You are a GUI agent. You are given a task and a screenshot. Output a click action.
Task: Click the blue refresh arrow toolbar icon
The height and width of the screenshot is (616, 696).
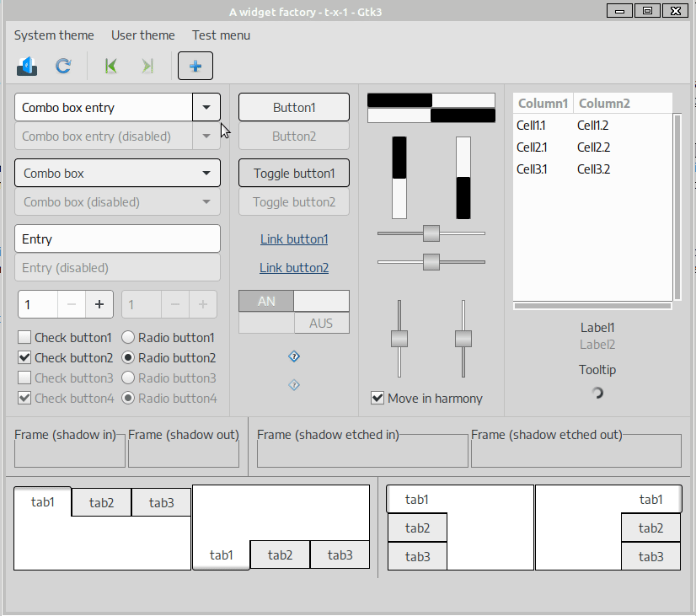point(63,66)
